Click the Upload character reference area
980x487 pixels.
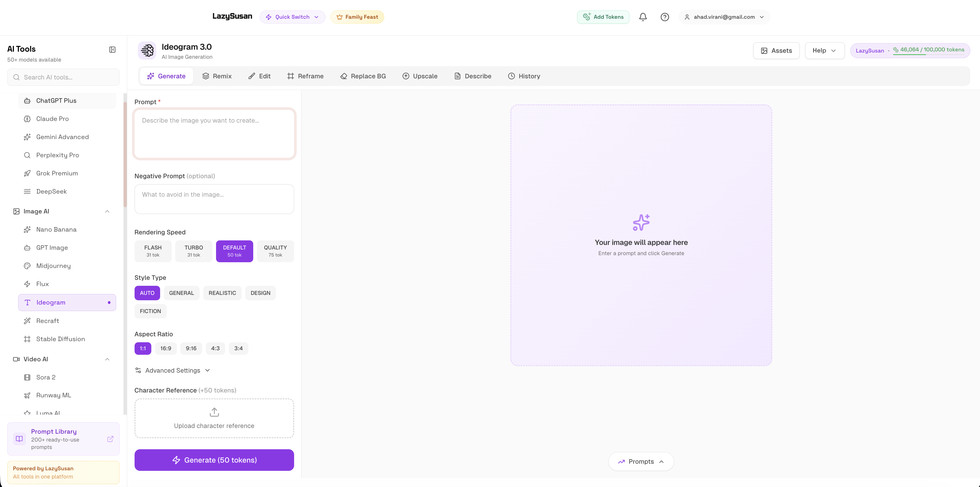[214, 418]
